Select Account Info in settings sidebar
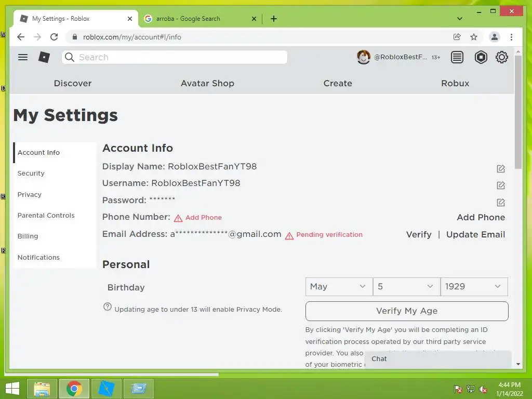The image size is (532, 399). point(55,152)
